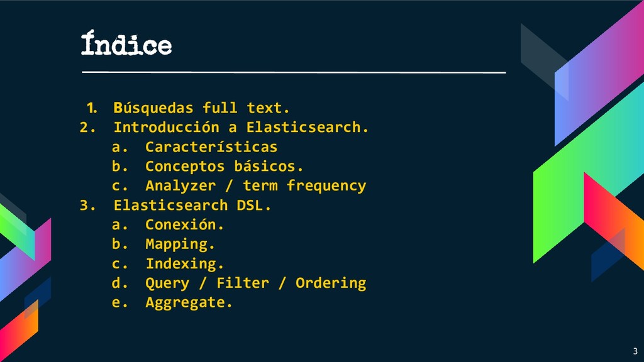Select Analyzer / term frequency line

click(x=255, y=186)
